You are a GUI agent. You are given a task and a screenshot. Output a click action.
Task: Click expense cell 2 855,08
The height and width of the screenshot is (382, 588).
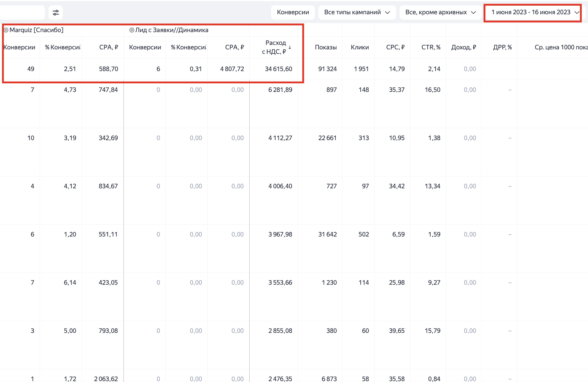[280, 331]
